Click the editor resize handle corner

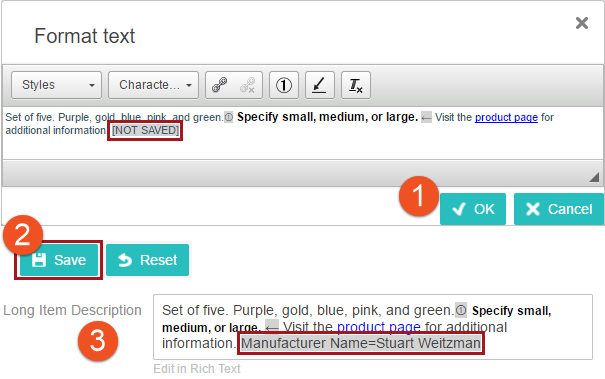[x=594, y=177]
